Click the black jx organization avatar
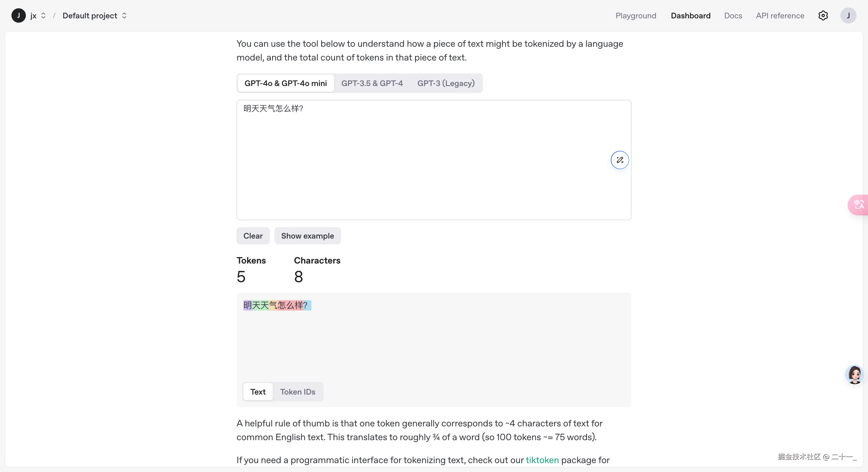Screen dimensions: 868x472 [18, 15]
